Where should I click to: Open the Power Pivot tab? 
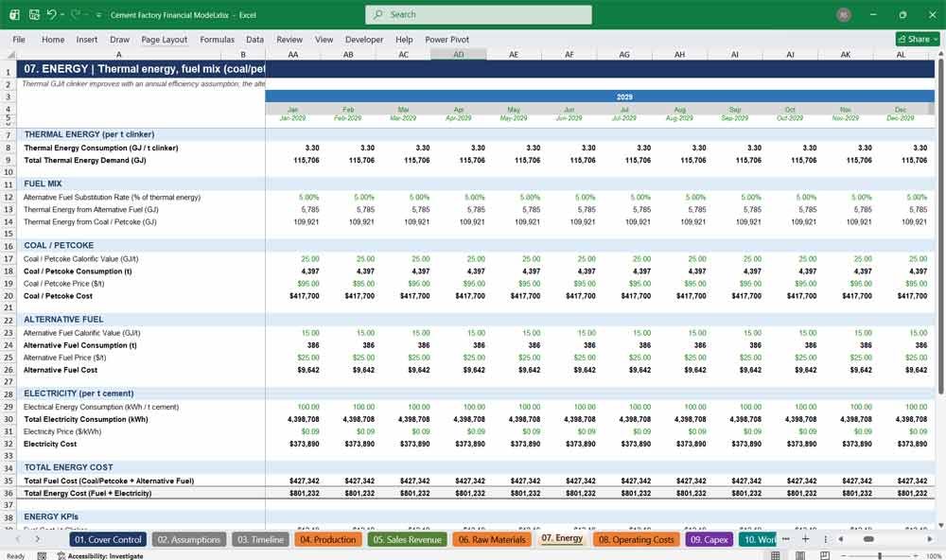(x=447, y=39)
